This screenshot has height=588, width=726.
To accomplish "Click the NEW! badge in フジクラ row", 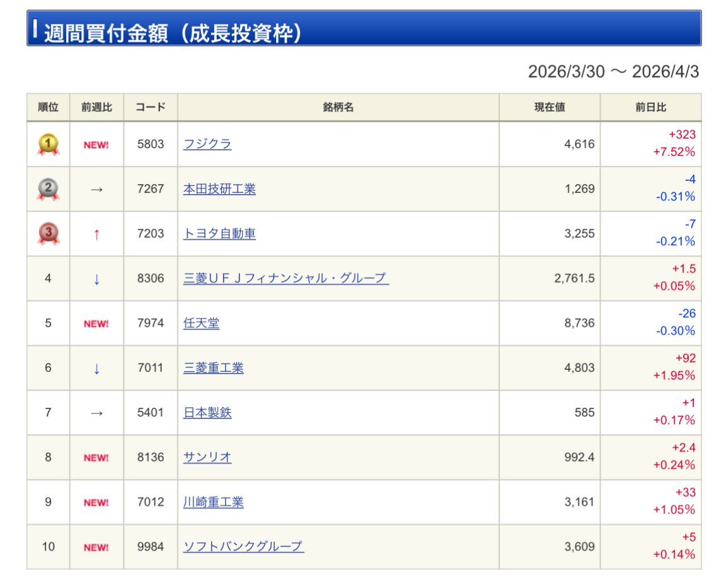I will 96,145.
